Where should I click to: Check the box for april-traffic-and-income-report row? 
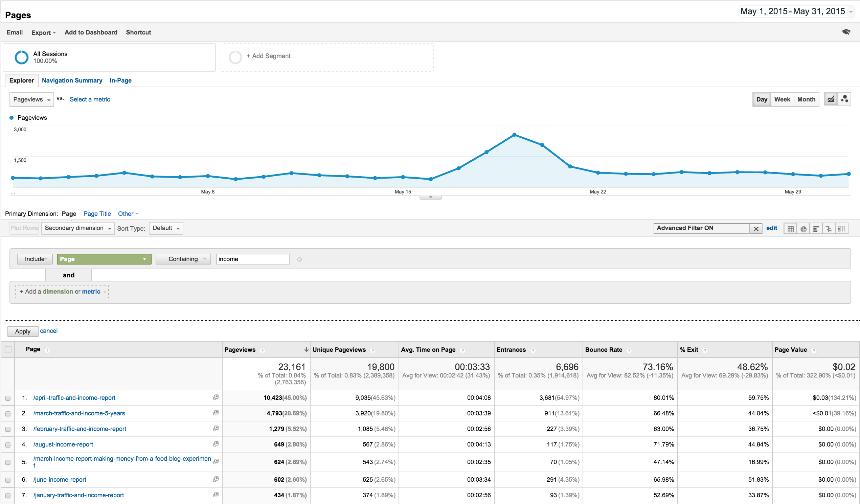(8, 398)
